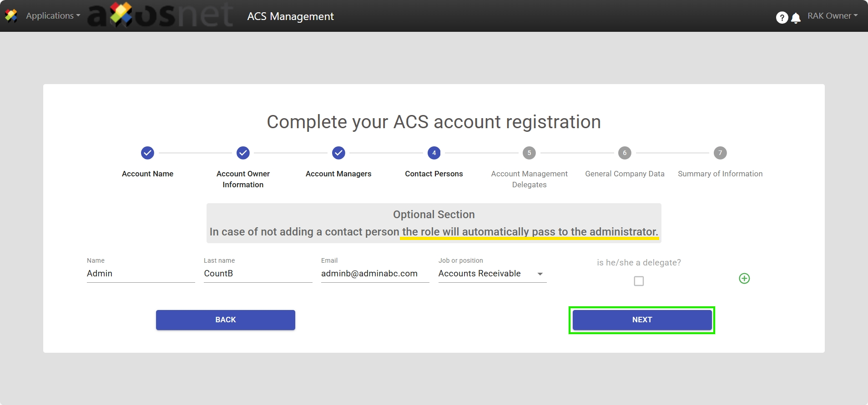Click the Account Owner Information step checkmark
The image size is (868, 405).
243,153
